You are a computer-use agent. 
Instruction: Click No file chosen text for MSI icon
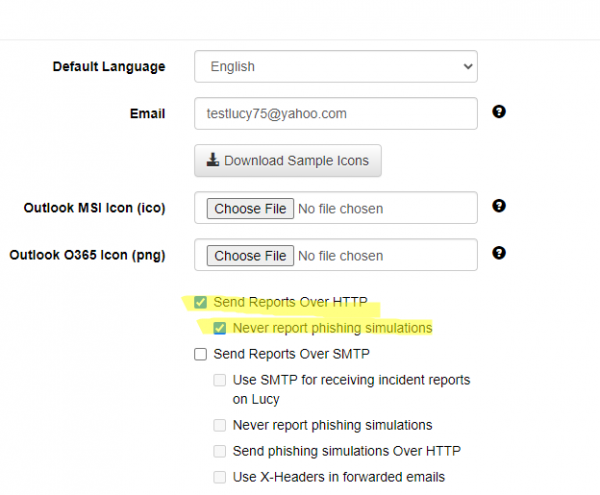341,209
